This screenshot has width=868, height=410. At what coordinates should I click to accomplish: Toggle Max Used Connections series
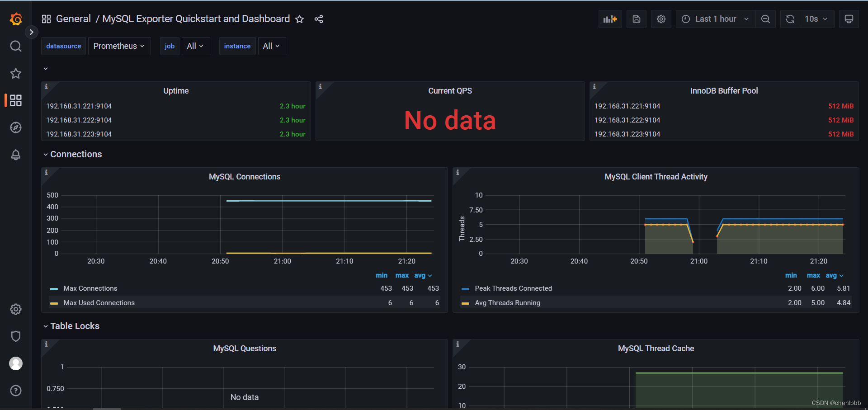click(x=99, y=303)
